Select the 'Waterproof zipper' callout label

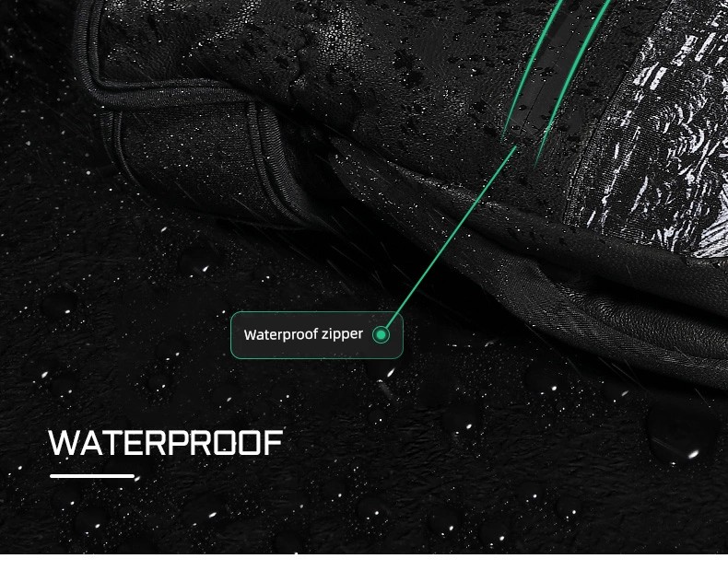coord(317,335)
